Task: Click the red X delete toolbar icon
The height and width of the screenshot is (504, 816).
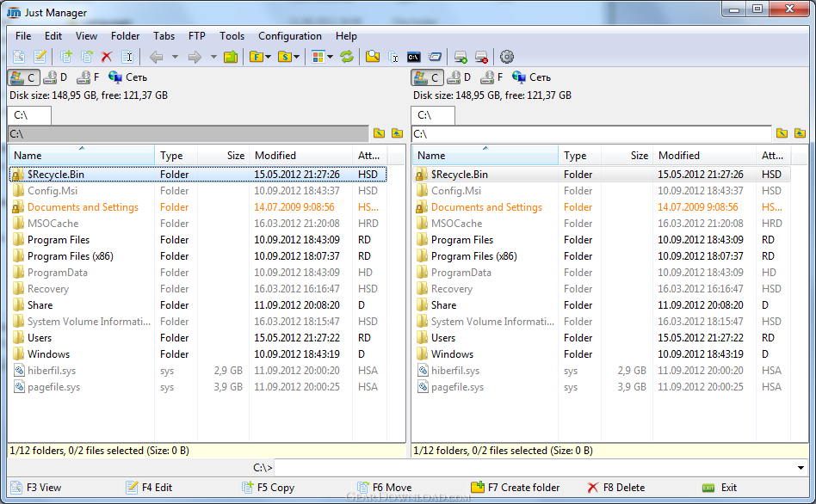Action: pyautogui.click(x=107, y=57)
